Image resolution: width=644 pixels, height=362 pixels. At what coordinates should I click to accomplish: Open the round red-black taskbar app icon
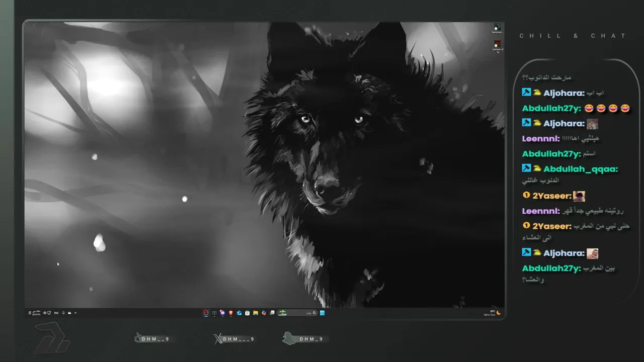coord(206,313)
